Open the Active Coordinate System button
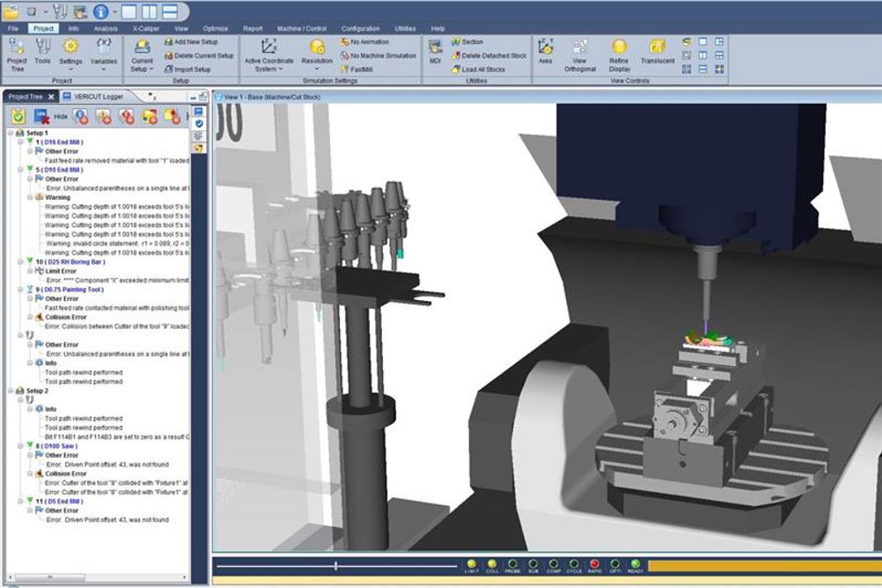This screenshot has height=588, width=882. [x=268, y=55]
